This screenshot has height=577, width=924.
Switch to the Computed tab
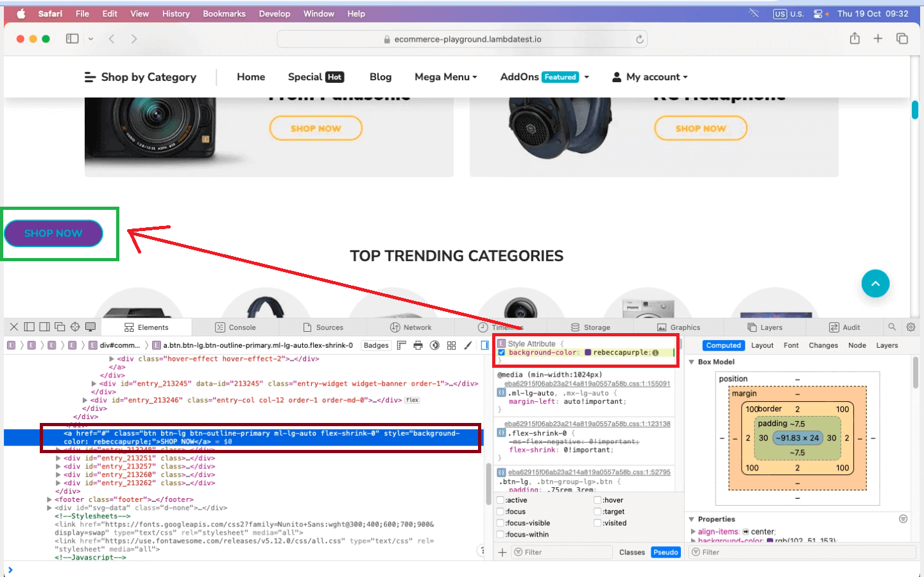[x=723, y=345]
